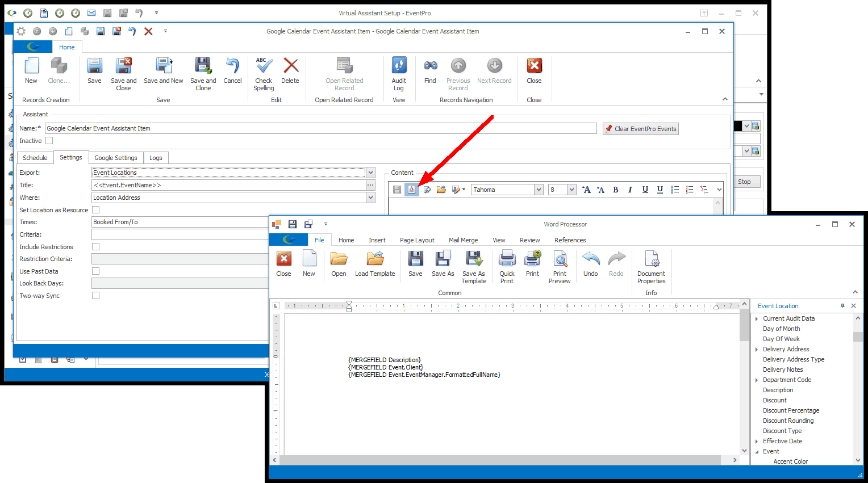
Task: Open the Export dropdown
Action: [x=370, y=173]
